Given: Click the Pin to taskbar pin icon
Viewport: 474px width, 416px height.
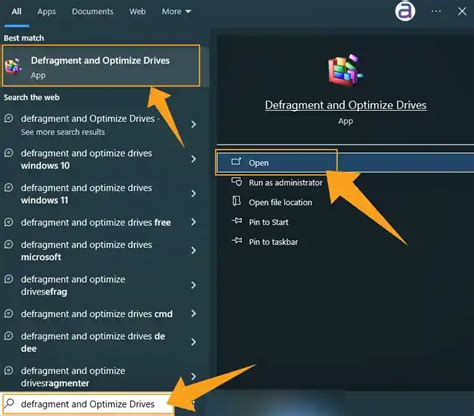Looking at the screenshot, I should [x=237, y=240].
